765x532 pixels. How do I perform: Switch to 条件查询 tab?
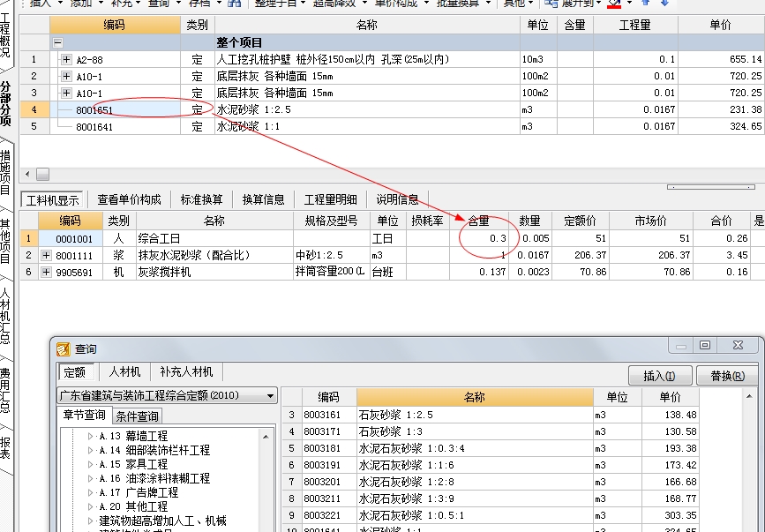point(137,416)
